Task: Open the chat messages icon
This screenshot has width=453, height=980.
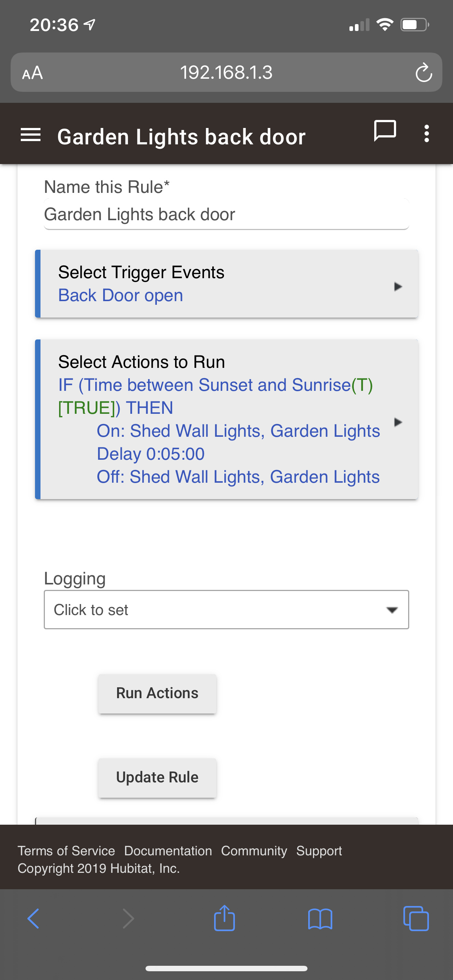Action: (385, 131)
